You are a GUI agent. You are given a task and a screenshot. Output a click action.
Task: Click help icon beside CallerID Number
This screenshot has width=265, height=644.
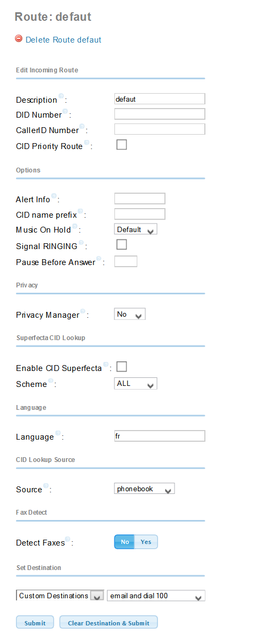[82, 127]
